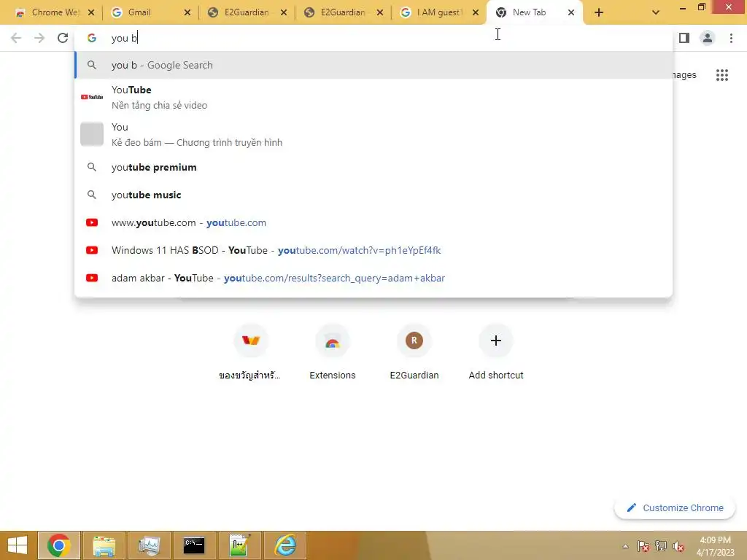Open a new tab with plus button
Image resolution: width=747 pixels, height=560 pixels.
[599, 12]
